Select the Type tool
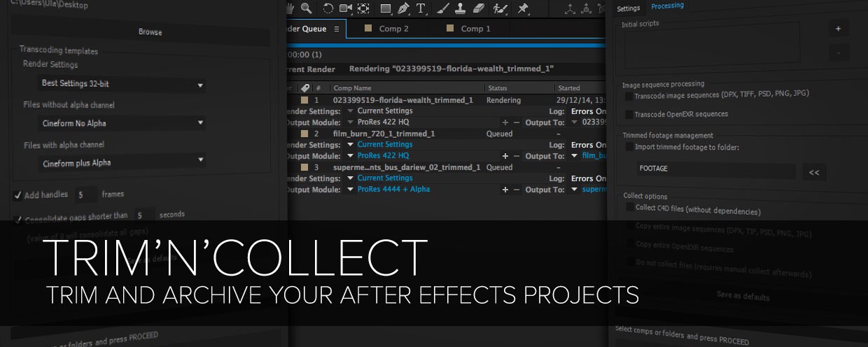The image size is (868, 347). [421, 8]
